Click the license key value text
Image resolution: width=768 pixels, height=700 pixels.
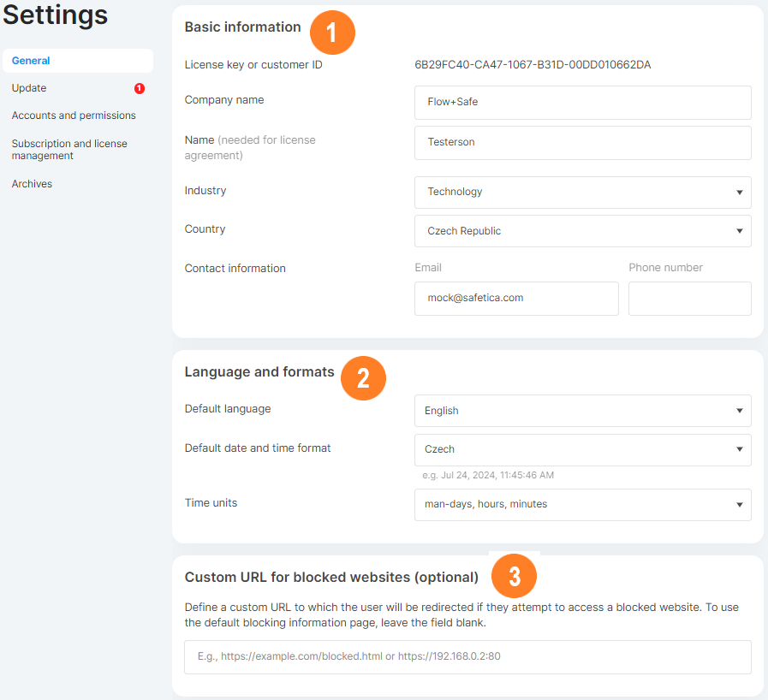(x=533, y=65)
